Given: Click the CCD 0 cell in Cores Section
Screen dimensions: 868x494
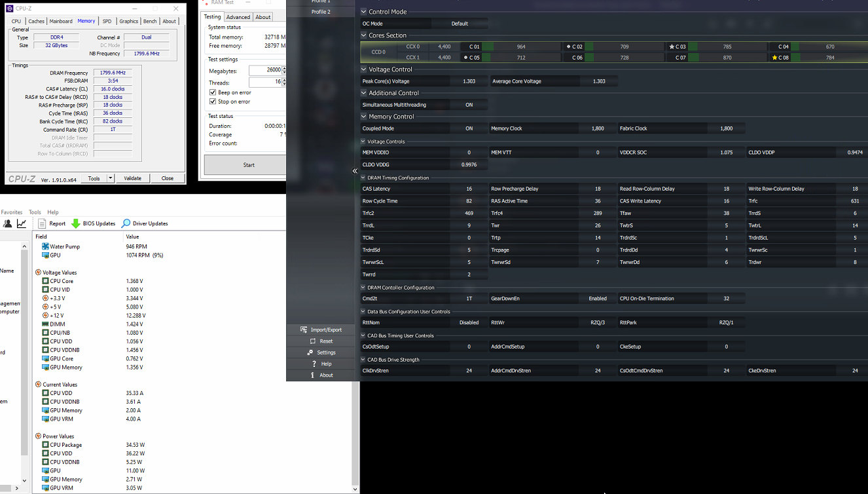Looking at the screenshot, I should (x=378, y=52).
